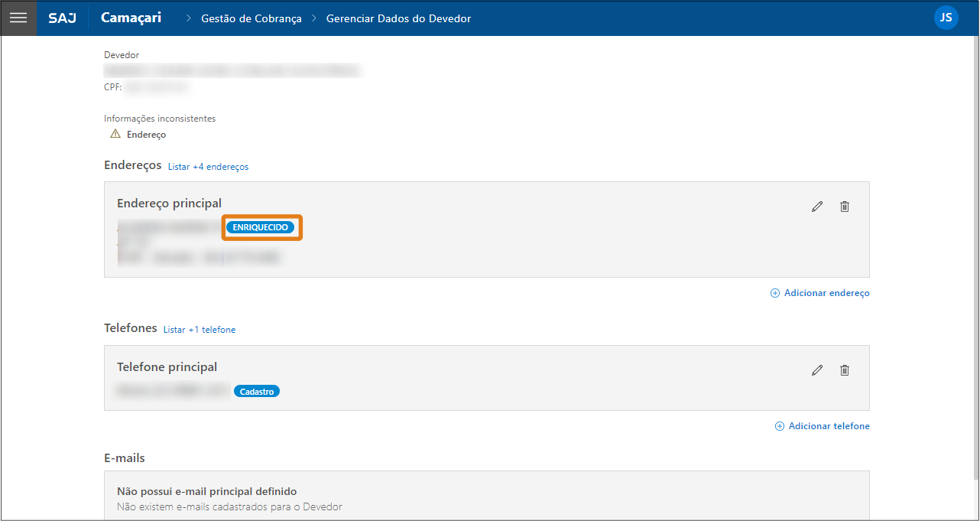Click the Cadastro badge on phone
The height and width of the screenshot is (521, 980).
tap(257, 392)
